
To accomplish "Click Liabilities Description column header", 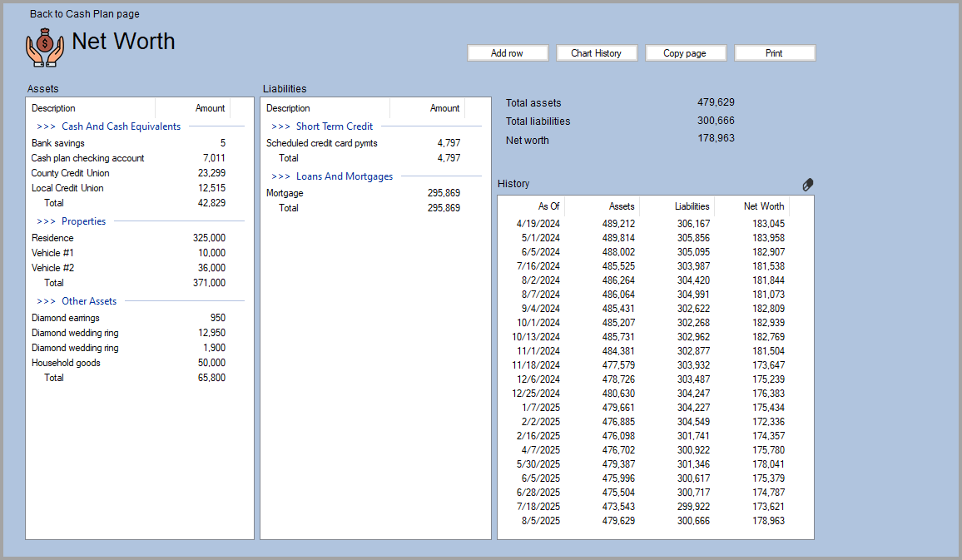I will coord(325,108).
